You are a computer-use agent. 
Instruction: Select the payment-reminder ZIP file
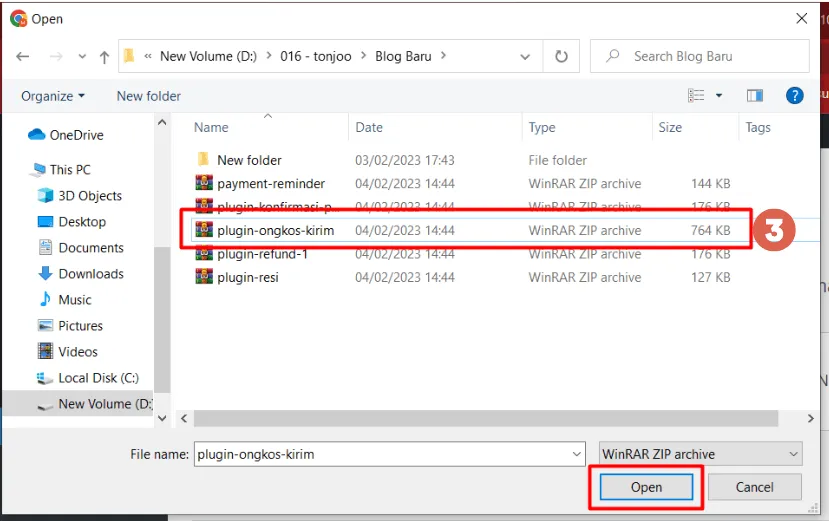pyautogui.click(x=271, y=184)
